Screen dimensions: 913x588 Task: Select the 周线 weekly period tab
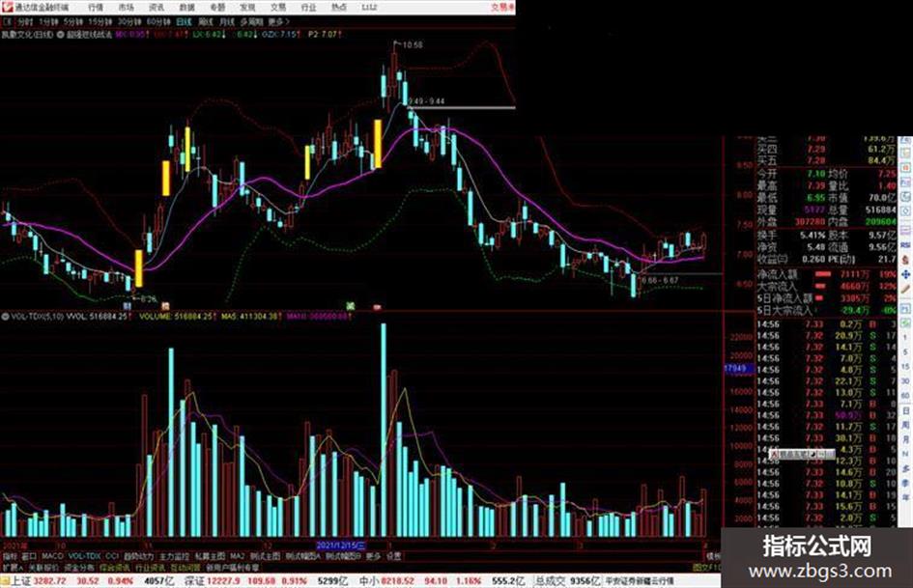(x=206, y=22)
